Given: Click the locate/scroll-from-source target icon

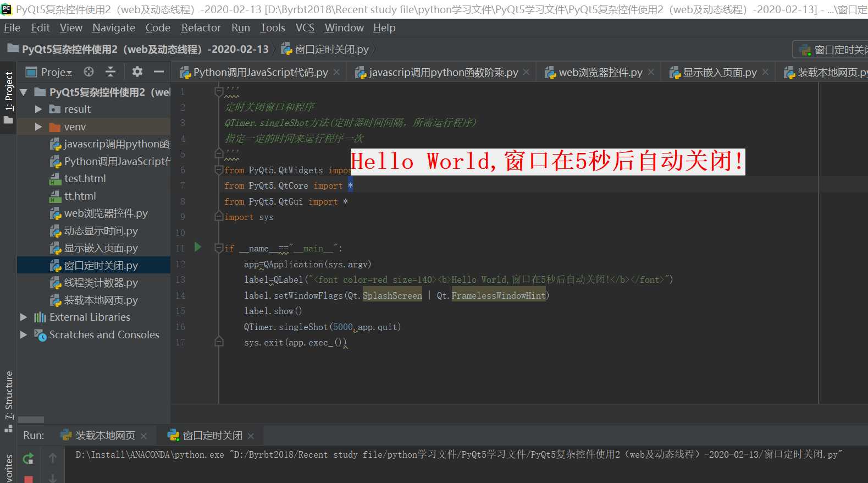Looking at the screenshot, I should (x=89, y=72).
